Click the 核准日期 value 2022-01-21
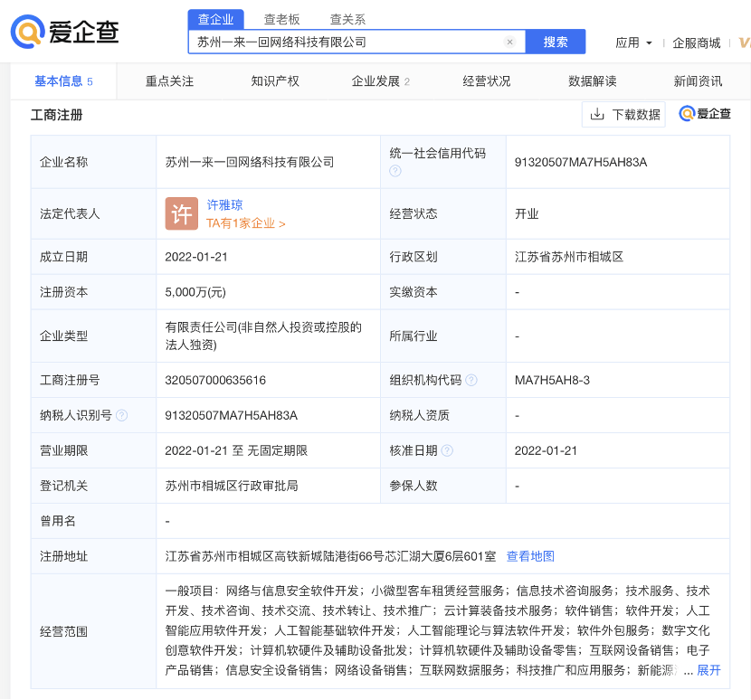 546,450
